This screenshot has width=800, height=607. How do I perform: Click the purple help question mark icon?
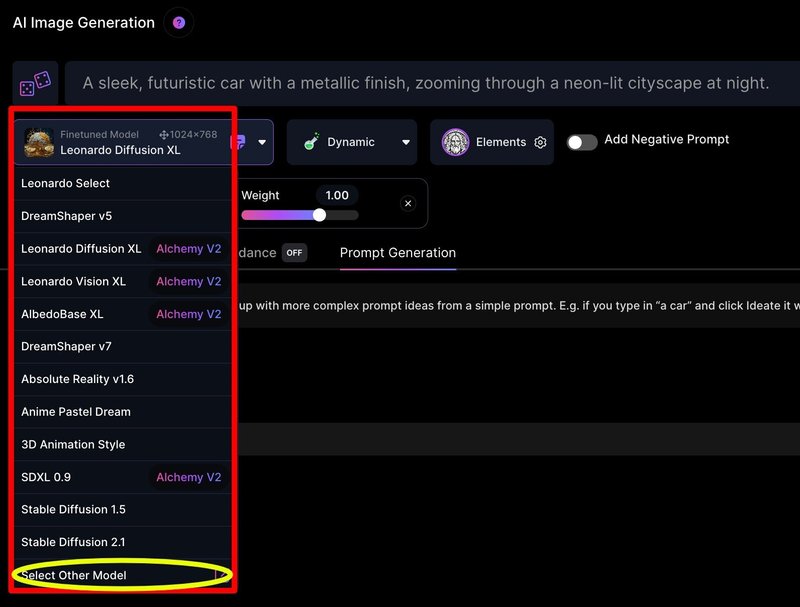click(x=179, y=22)
